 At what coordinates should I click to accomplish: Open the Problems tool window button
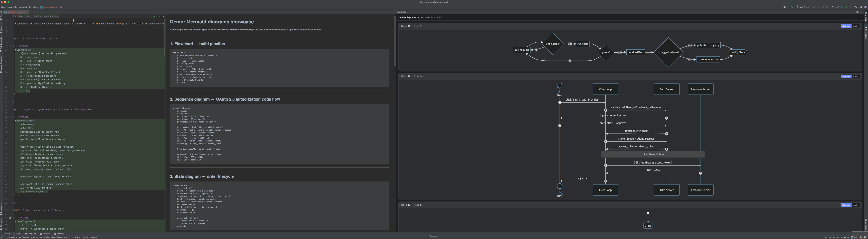point(31,234)
